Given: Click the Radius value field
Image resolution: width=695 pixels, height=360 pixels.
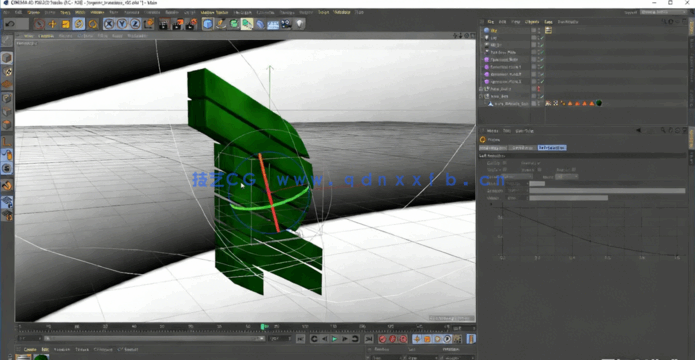Looking at the screenshot, I should point(516,184).
